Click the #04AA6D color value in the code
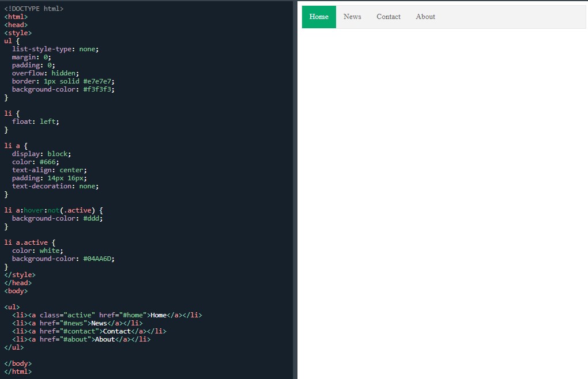The image size is (588, 379). (99, 259)
